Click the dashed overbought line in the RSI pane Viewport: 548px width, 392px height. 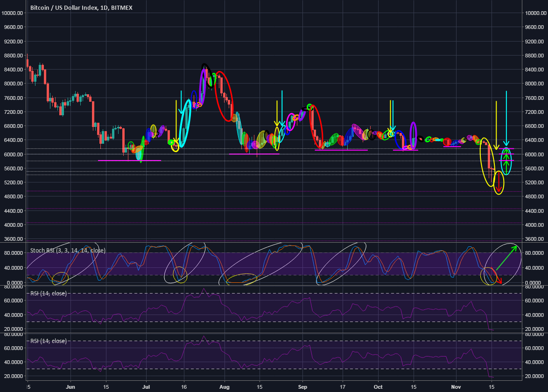[280, 293]
